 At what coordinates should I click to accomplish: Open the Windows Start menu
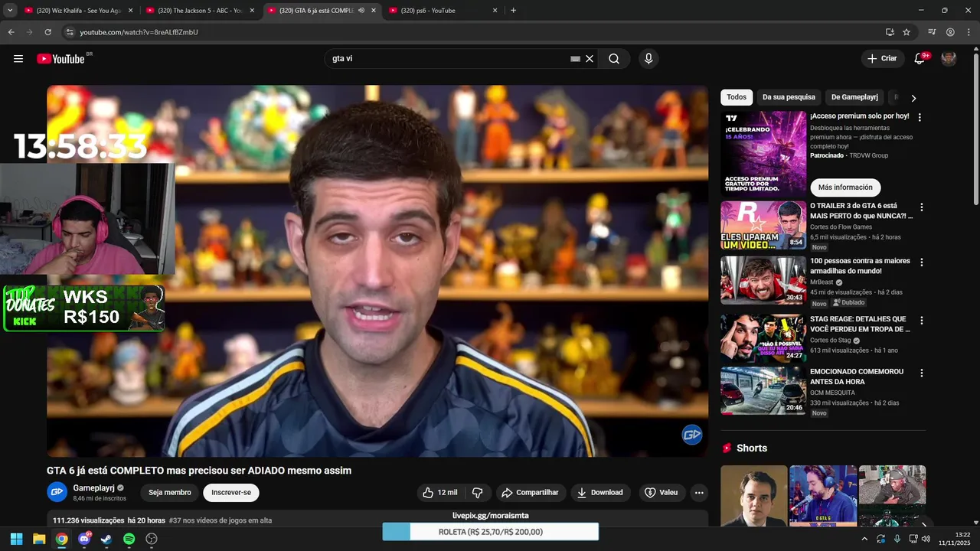pyautogui.click(x=16, y=539)
